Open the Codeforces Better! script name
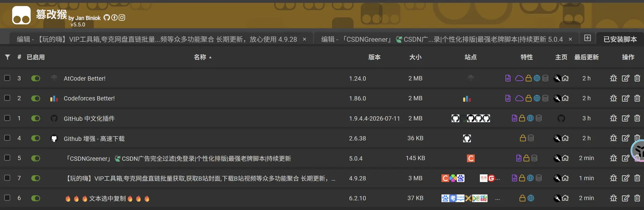Image resolution: width=644 pixels, height=210 pixels. (89, 98)
